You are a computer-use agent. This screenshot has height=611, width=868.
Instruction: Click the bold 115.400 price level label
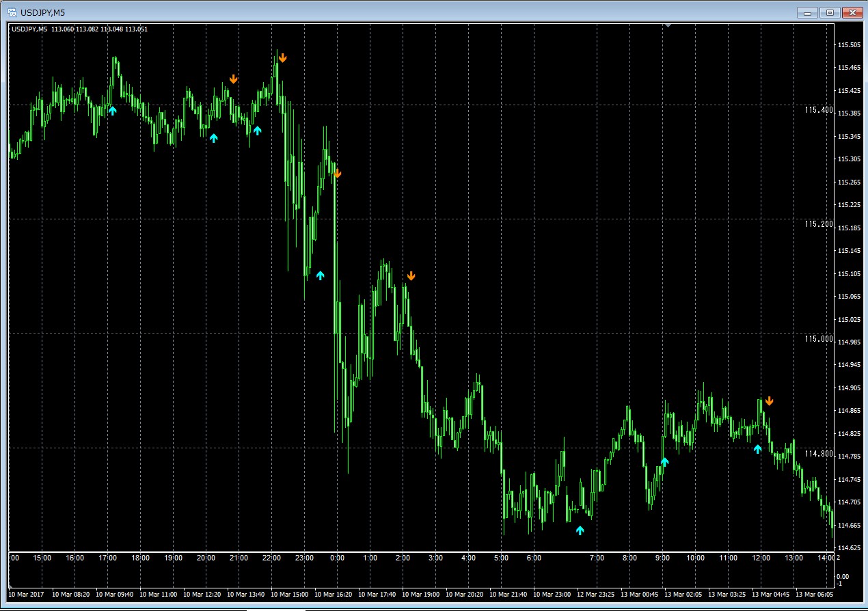click(x=819, y=109)
